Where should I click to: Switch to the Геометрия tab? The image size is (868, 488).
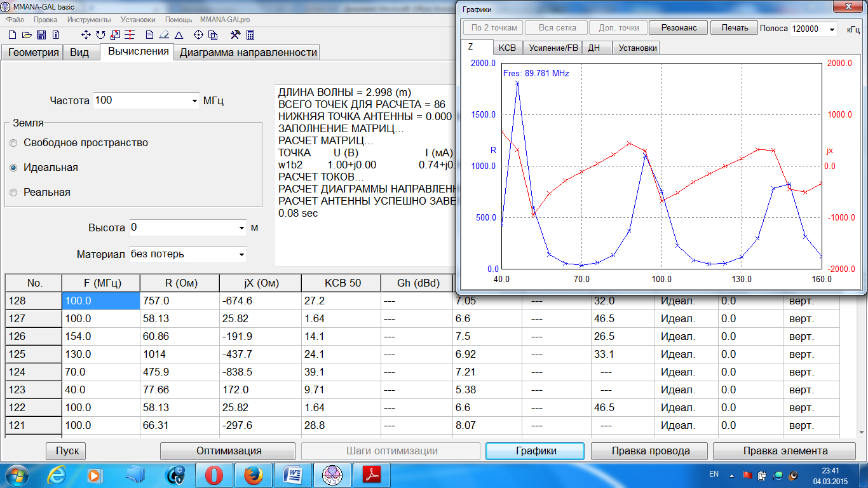click(x=33, y=53)
